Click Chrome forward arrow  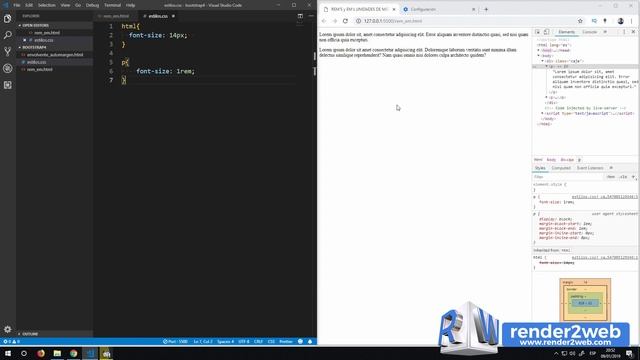pos(334,21)
